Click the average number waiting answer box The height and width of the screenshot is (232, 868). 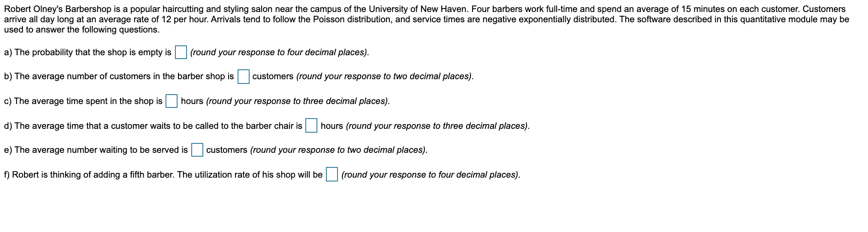click(197, 150)
